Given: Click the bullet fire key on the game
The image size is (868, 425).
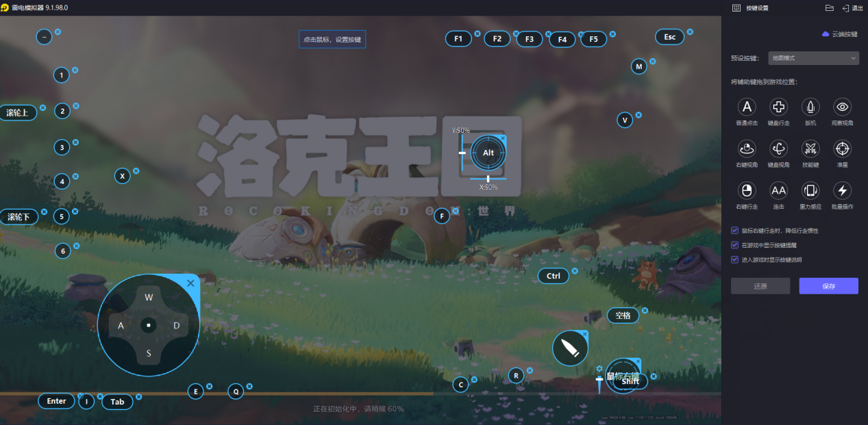Looking at the screenshot, I should [570, 348].
